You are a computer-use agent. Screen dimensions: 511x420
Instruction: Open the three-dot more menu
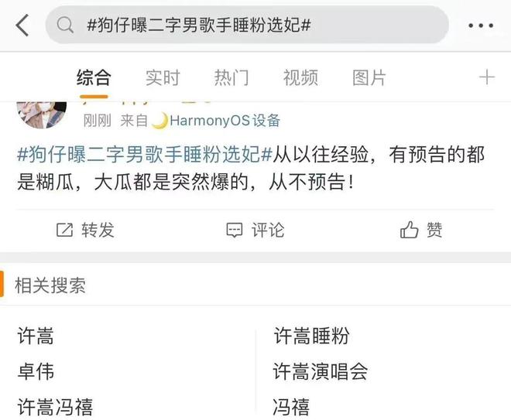coord(481,26)
